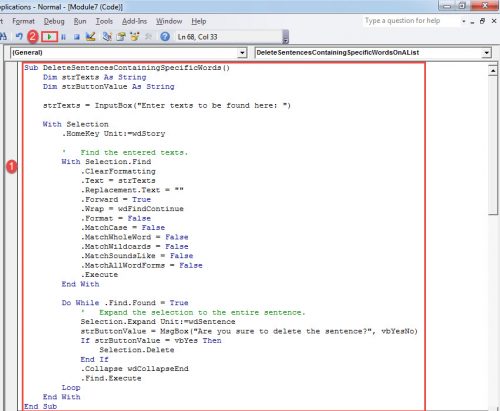Open the Properties Window icon

coord(121,36)
